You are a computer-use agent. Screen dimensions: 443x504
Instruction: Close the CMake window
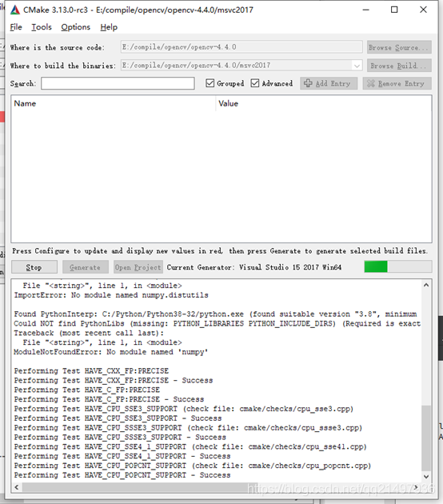tap(423, 10)
